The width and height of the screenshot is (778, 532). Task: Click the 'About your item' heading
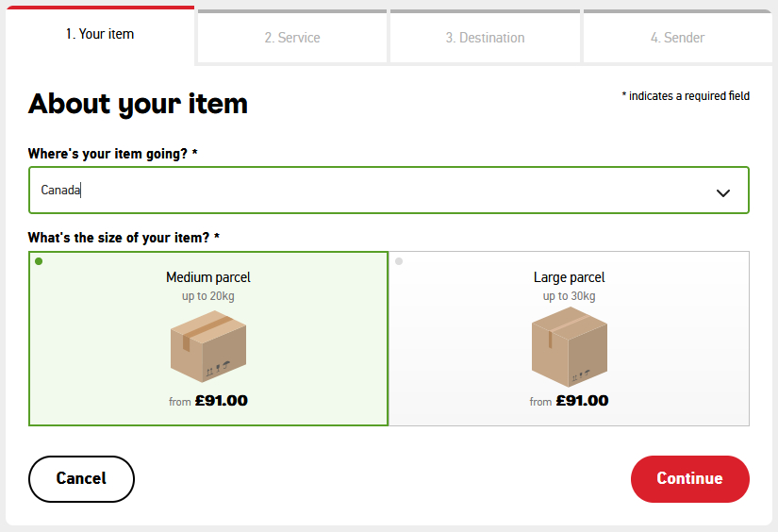pos(138,104)
